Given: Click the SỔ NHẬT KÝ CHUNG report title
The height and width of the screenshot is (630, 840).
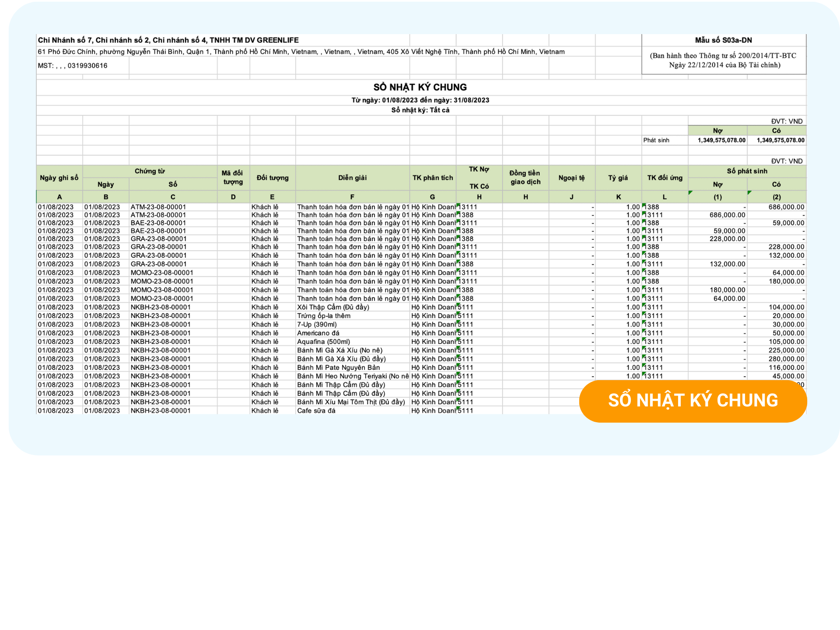Looking at the screenshot, I should click(x=420, y=87).
